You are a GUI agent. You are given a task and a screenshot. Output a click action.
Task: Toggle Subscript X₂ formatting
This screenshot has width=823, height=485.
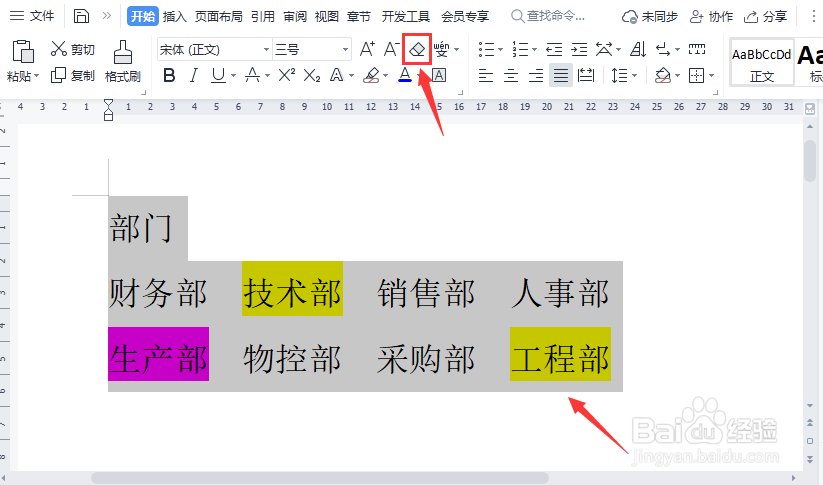click(312, 76)
